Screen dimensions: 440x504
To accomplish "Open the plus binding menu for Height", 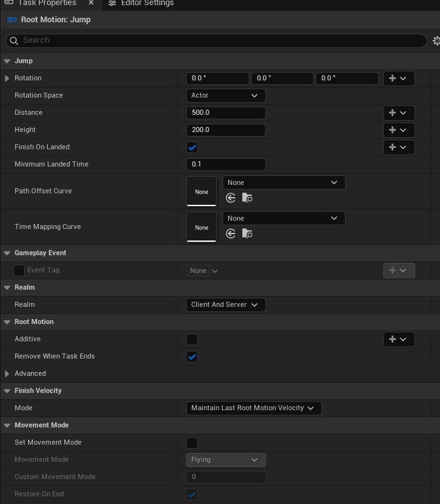I will pos(399,130).
